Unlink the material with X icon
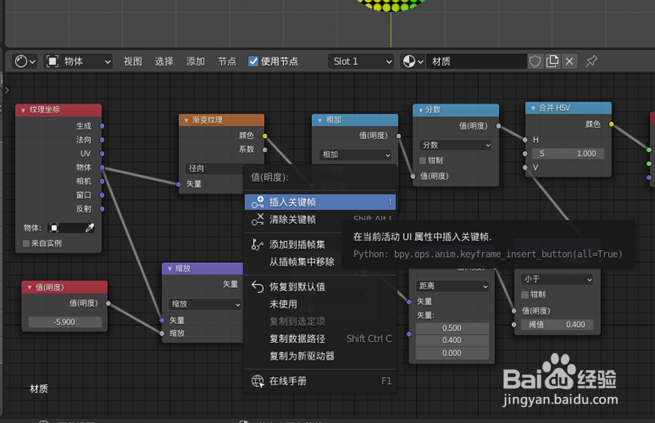Image resolution: width=655 pixels, height=423 pixels. (569, 61)
